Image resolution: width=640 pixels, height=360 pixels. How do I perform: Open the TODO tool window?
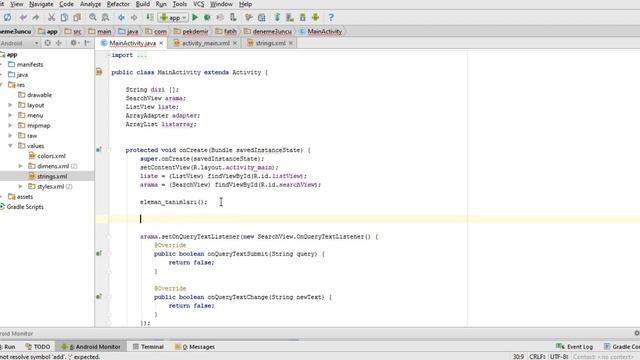point(38,347)
